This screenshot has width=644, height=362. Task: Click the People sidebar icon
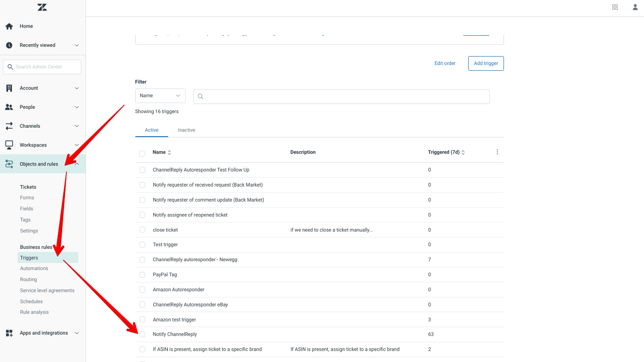click(x=8, y=107)
